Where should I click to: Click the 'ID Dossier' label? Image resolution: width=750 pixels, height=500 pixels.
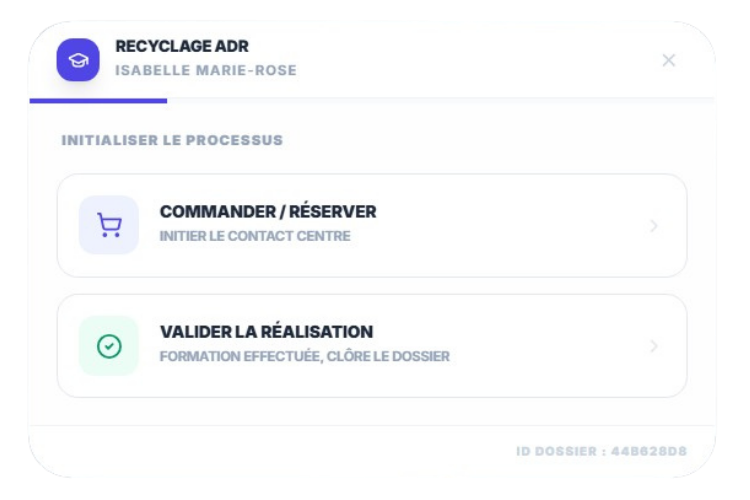560,451
